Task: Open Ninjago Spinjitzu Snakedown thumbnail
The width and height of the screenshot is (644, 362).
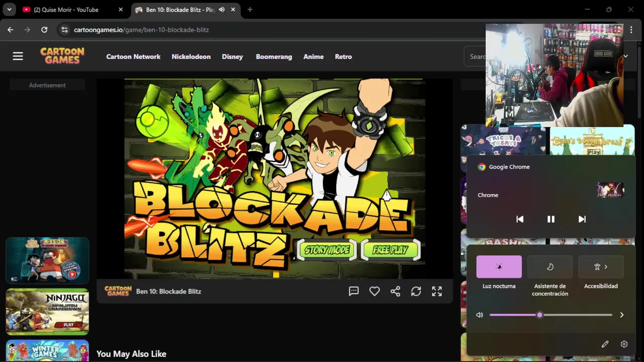Action: click(47, 312)
